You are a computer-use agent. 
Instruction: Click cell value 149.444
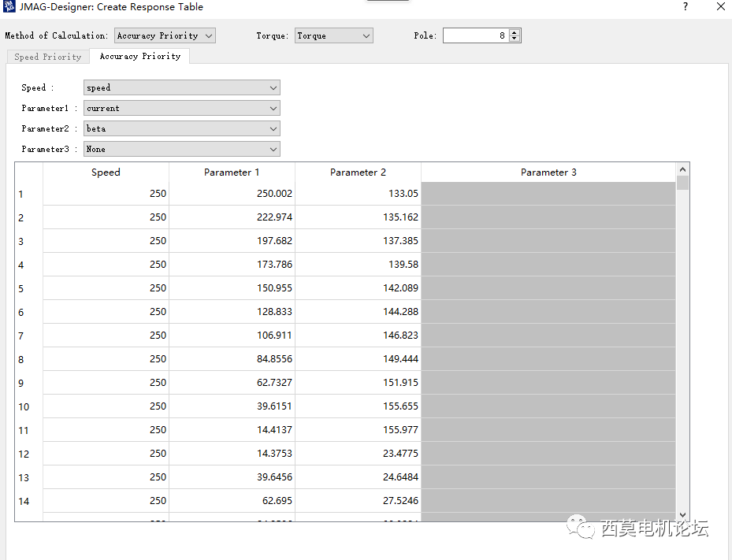click(x=358, y=359)
